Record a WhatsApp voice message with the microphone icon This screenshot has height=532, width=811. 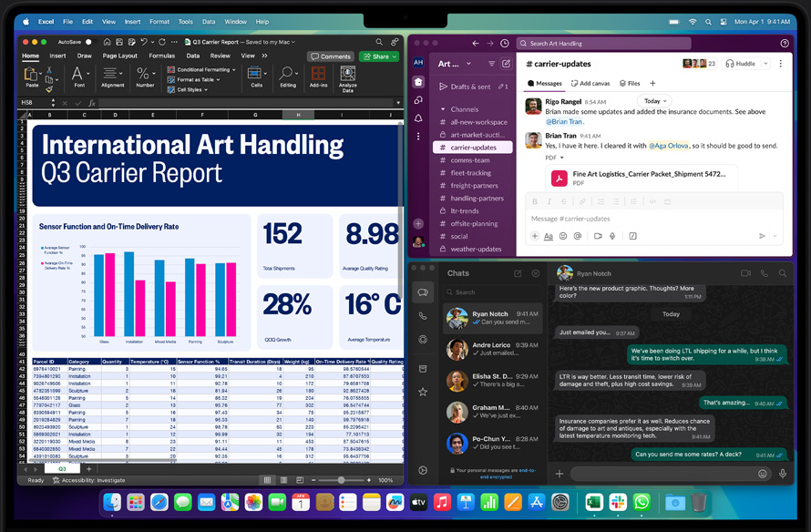[784, 473]
